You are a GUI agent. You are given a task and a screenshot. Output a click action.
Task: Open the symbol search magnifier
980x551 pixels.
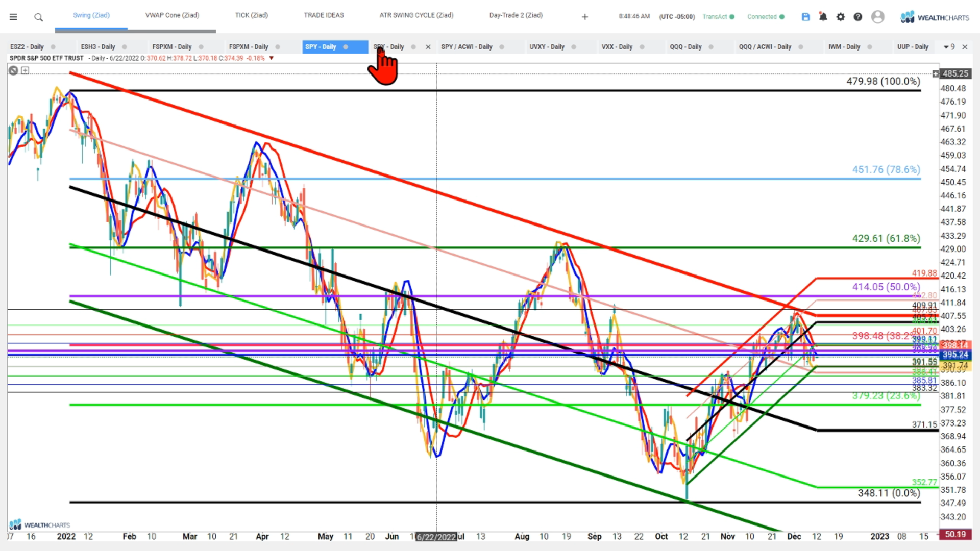(38, 17)
